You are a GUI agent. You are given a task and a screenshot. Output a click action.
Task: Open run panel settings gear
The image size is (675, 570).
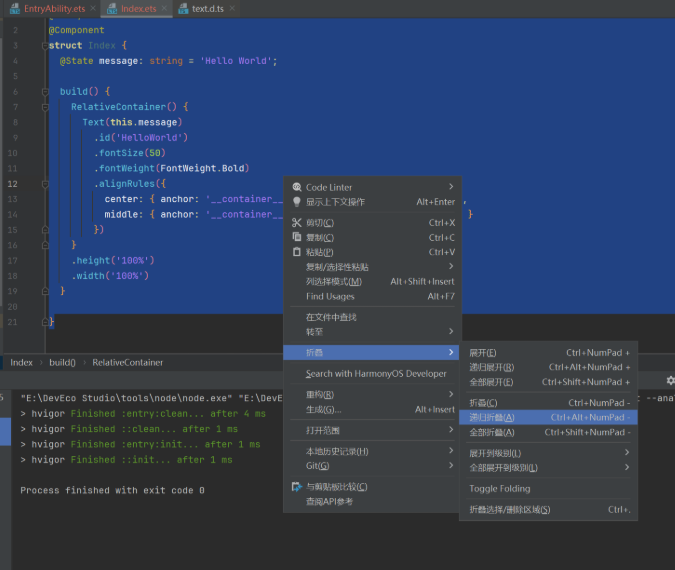pos(671,381)
